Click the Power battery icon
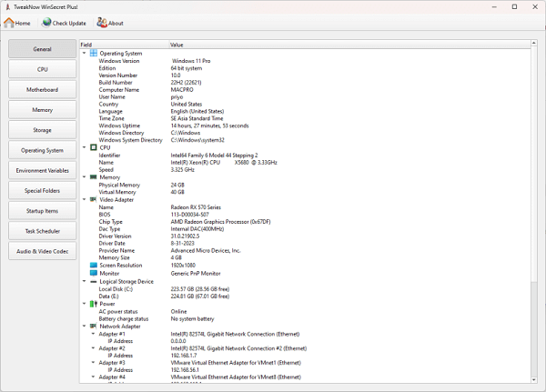Viewport: 546px width, 392px height. [x=94, y=304]
